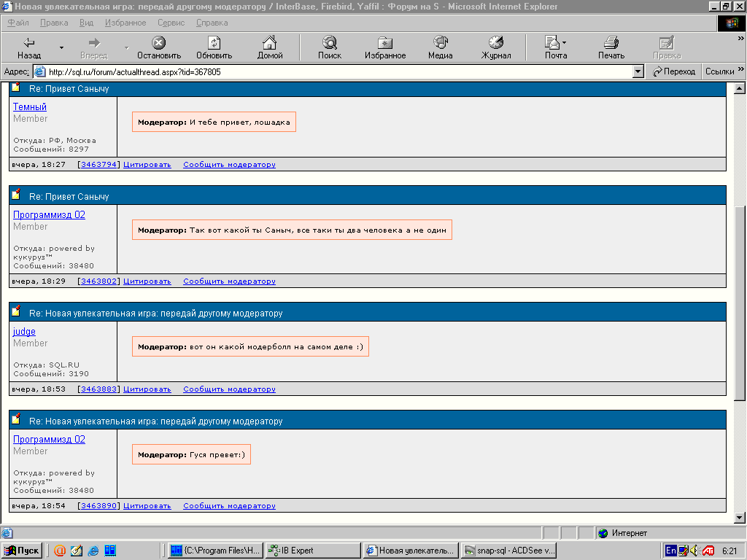Click the vertical scrollbar down arrow
The width and height of the screenshot is (747, 560).
pyautogui.click(x=740, y=517)
